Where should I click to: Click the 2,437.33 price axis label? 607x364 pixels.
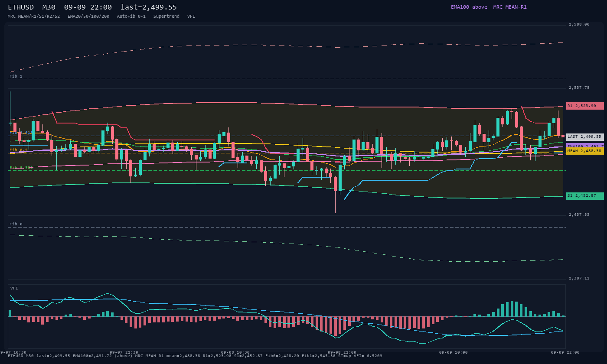[579, 214]
